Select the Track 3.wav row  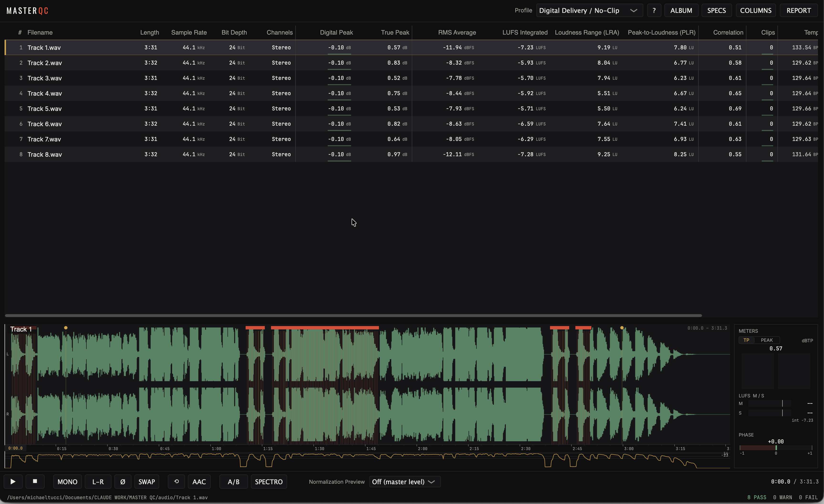411,78
